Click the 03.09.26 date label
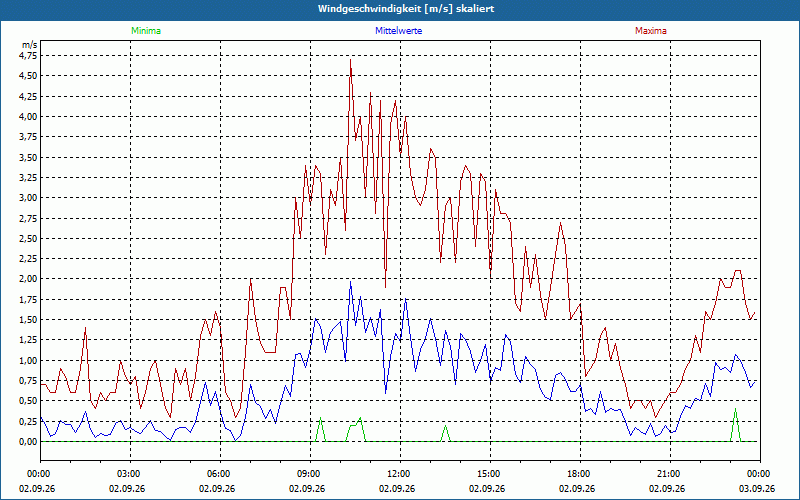The height and width of the screenshot is (500, 800). (757, 488)
